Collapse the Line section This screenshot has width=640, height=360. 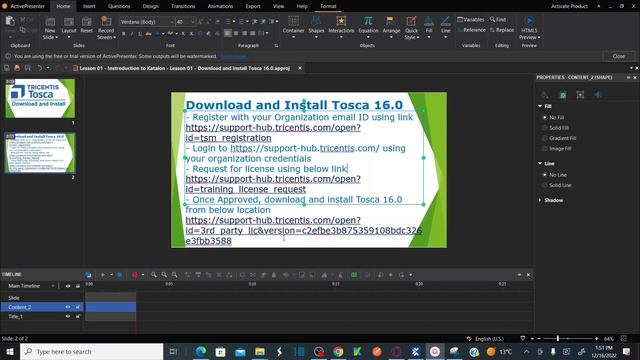540,163
